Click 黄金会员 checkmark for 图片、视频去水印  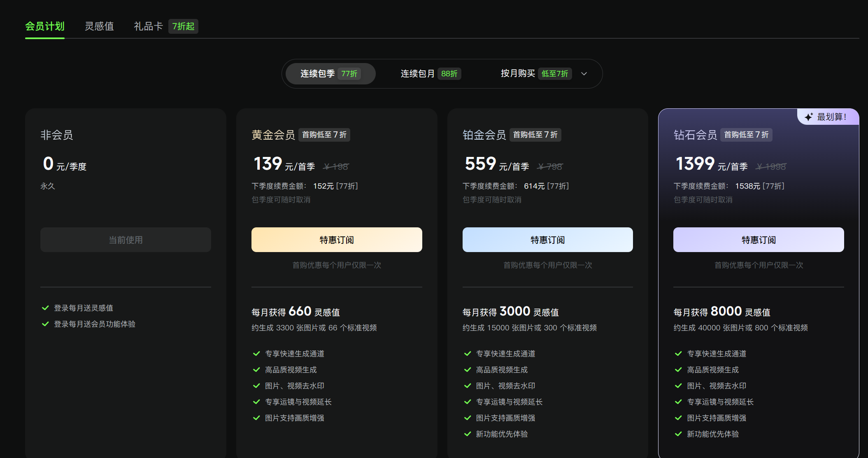[256, 386]
